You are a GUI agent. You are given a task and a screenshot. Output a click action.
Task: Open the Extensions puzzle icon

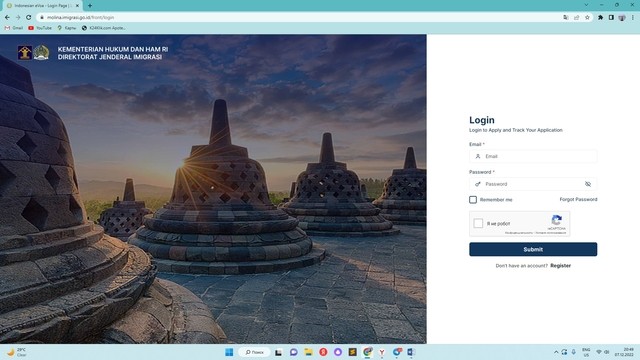click(x=600, y=18)
